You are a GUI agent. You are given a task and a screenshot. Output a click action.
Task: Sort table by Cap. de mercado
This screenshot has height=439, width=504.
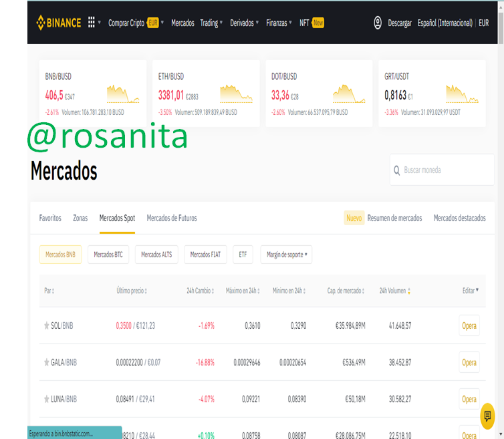pyautogui.click(x=346, y=291)
